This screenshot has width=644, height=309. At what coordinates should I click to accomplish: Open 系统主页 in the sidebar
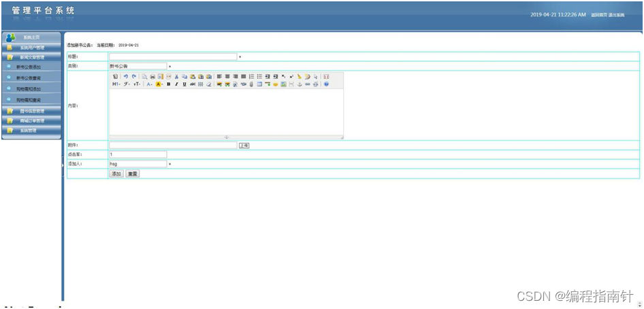click(x=31, y=37)
